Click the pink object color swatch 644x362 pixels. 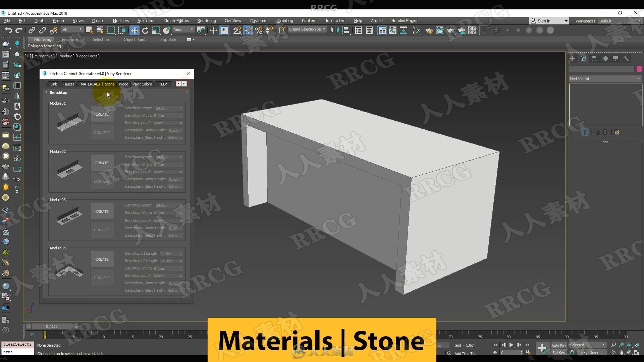(639, 69)
